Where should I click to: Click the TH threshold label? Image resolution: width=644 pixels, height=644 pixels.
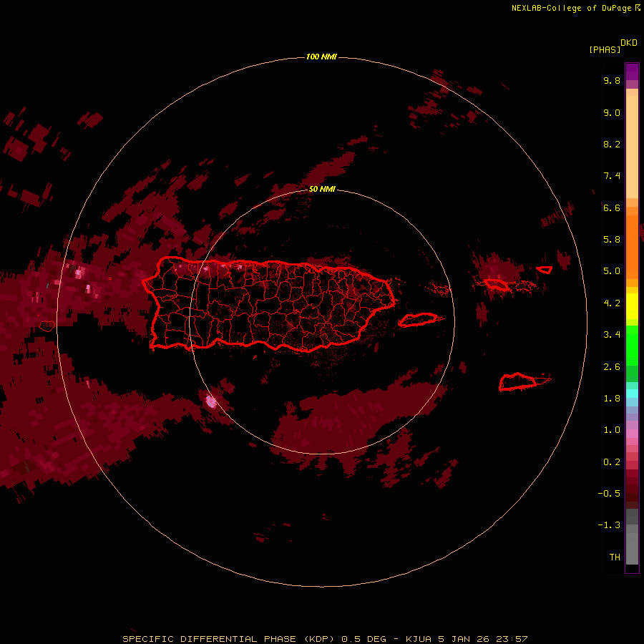point(615,557)
